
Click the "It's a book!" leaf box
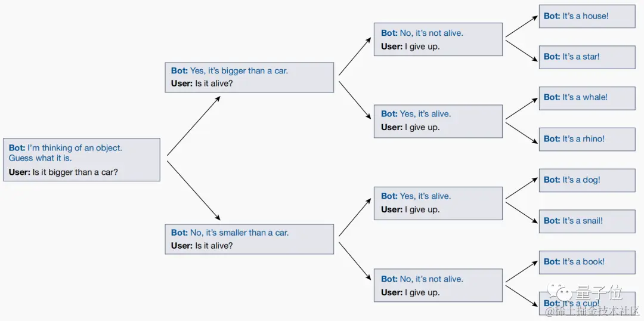[587, 262]
